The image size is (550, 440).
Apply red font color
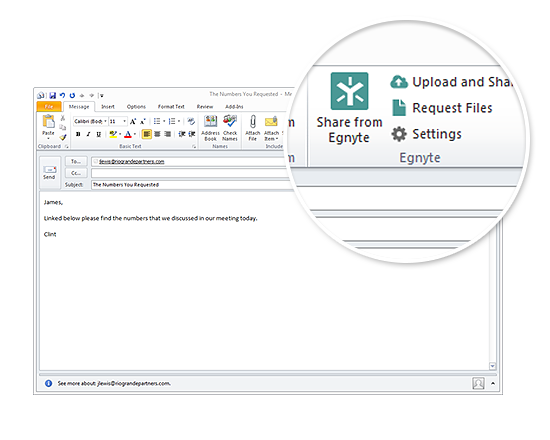point(128,134)
